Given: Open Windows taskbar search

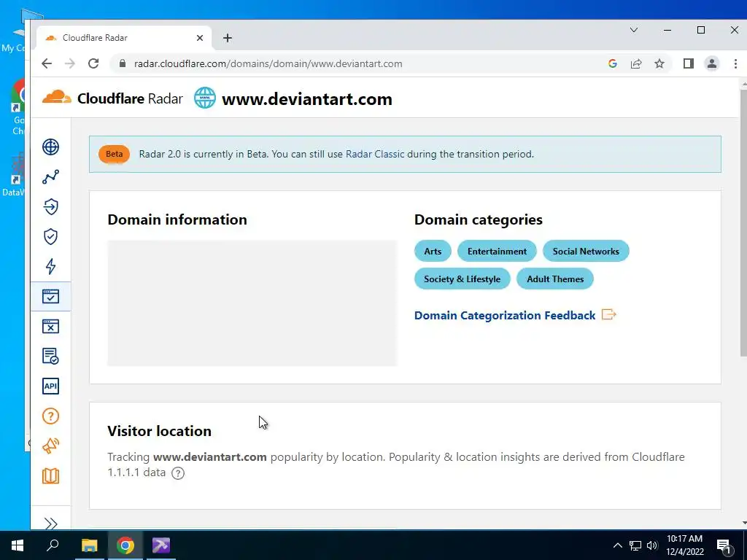Looking at the screenshot, I should (53, 545).
